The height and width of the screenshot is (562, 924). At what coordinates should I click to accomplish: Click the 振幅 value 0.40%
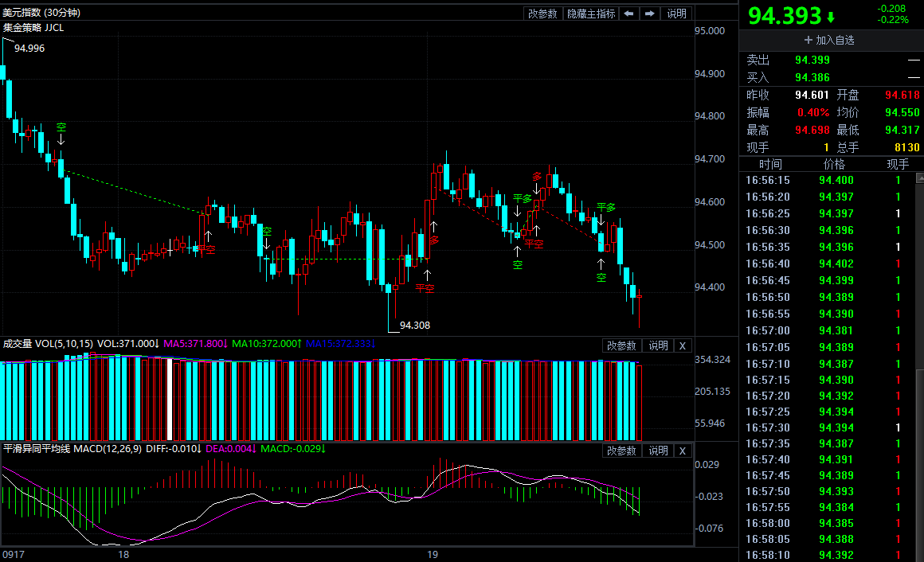click(x=813, y=112)
